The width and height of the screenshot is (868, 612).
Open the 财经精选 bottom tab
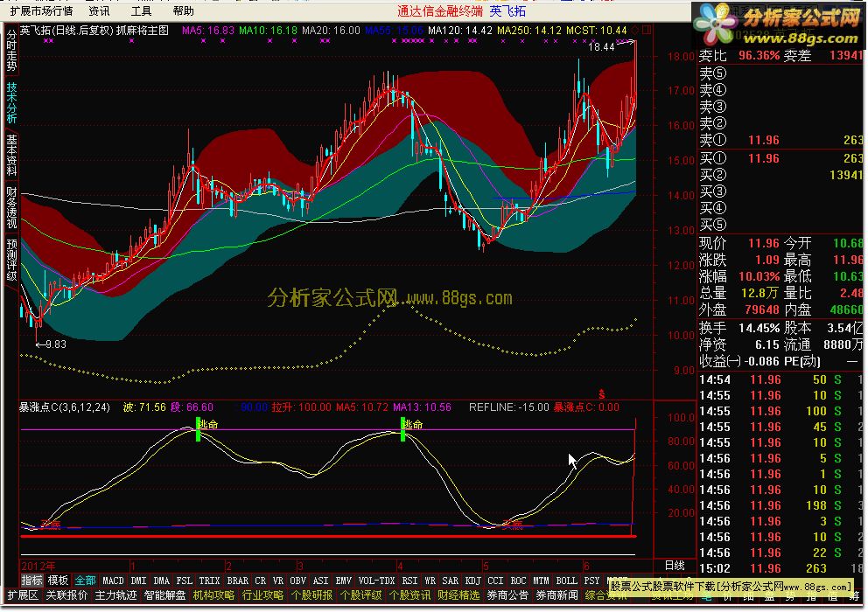(x=458, y=595)
